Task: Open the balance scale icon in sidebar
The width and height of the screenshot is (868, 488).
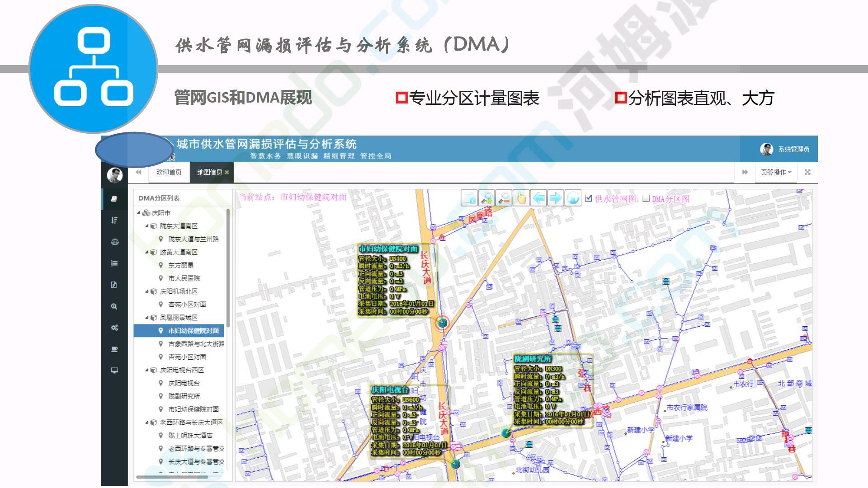Action: coord(114,242)
